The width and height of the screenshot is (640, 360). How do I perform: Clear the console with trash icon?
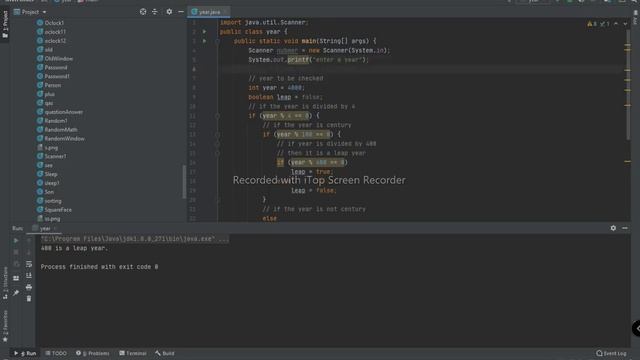[29, 299]
